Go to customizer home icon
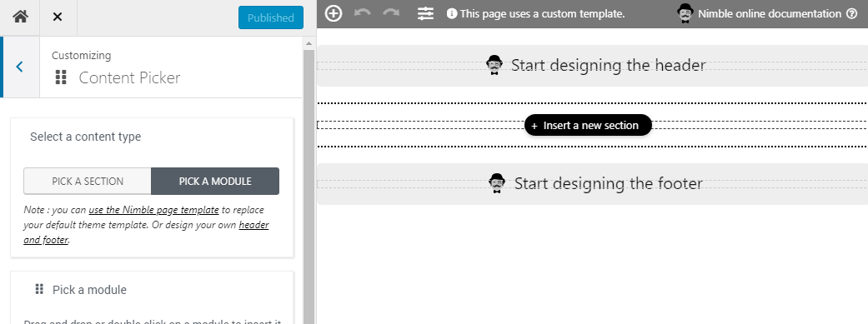Screen dimensions: 868x324 coord(21,17)
